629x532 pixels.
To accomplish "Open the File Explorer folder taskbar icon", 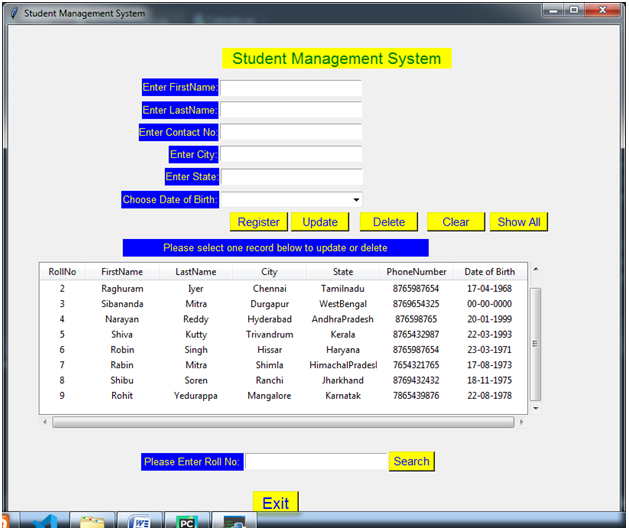I will tap(92, 521).
